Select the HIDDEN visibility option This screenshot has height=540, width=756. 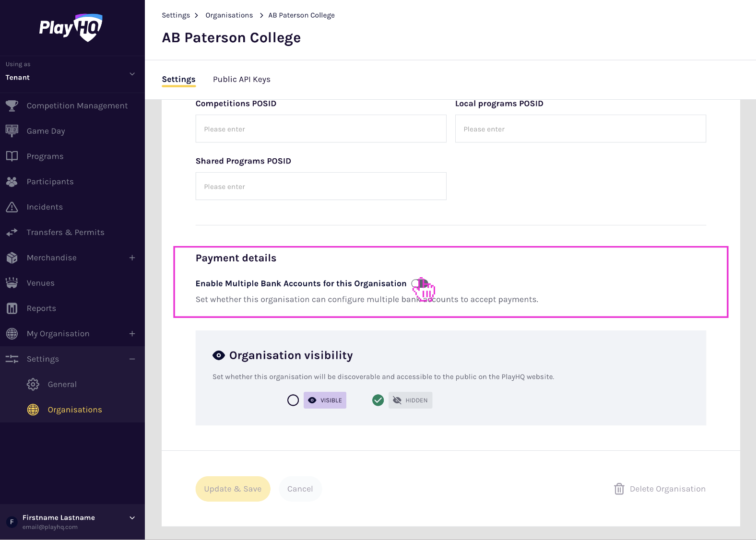[378, 400]
